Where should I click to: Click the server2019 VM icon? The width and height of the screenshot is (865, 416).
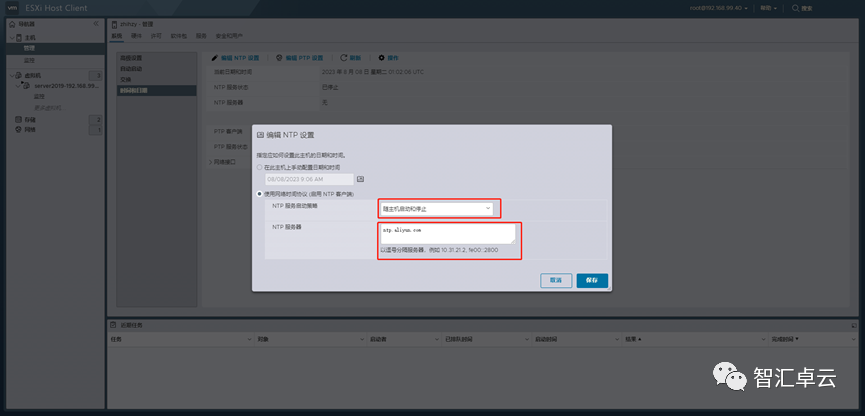tap(27, 86)
